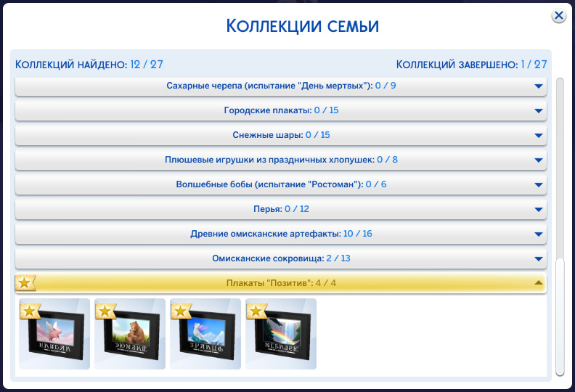The image size is (575, 392).
Task: Expand the Снежные шары arrow
Action: tap(538, 135)
